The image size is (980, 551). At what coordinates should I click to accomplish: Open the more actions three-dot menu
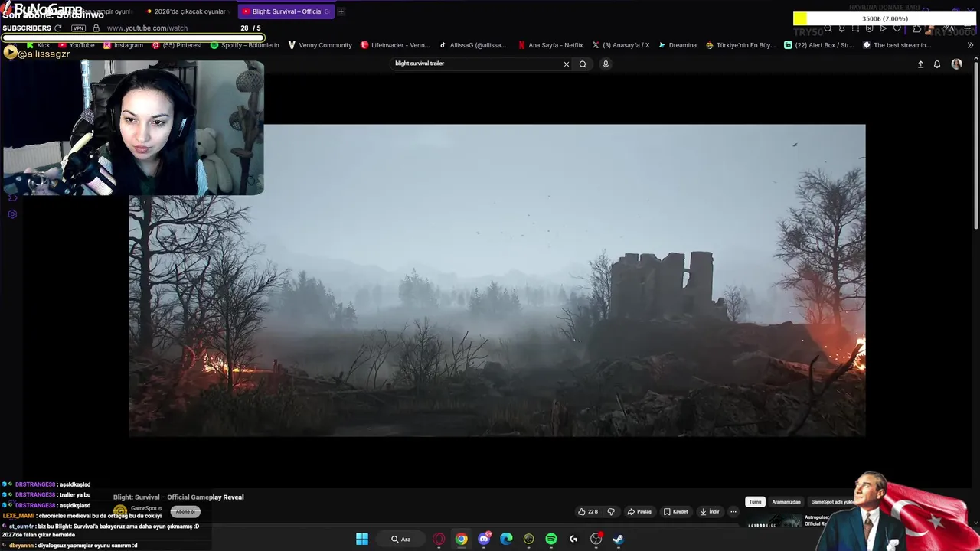[733, 511]
